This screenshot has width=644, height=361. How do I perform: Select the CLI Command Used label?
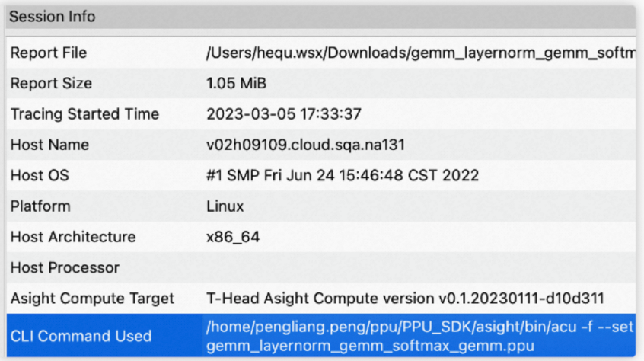[81, 336]
